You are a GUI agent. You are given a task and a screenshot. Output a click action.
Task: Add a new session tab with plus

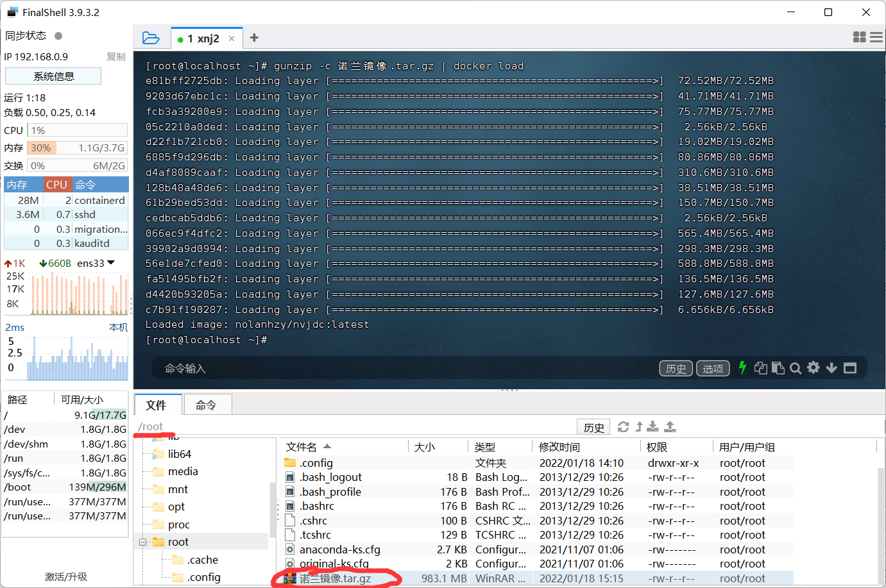point(254,38)
